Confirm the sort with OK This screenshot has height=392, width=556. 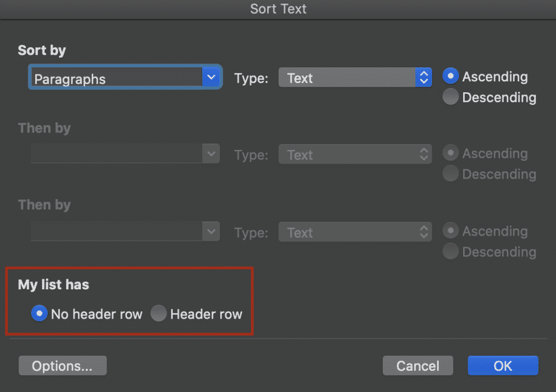(x=502, y=365)
